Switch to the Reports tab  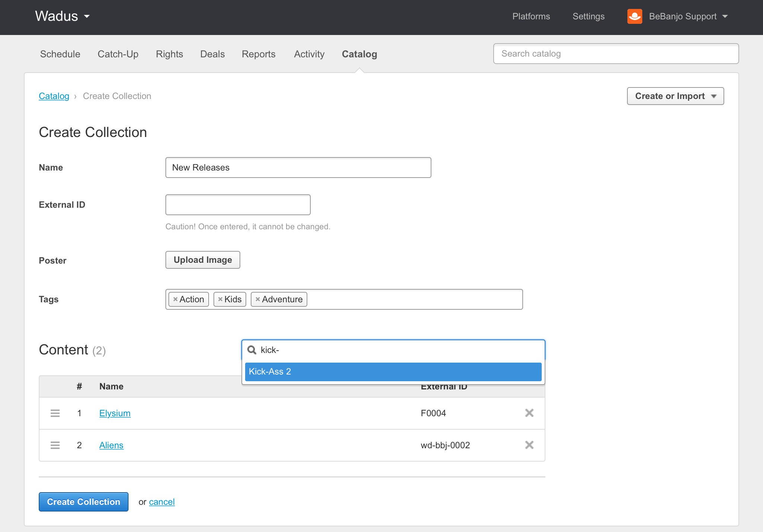pyautogui.click(x=259, y=54)
